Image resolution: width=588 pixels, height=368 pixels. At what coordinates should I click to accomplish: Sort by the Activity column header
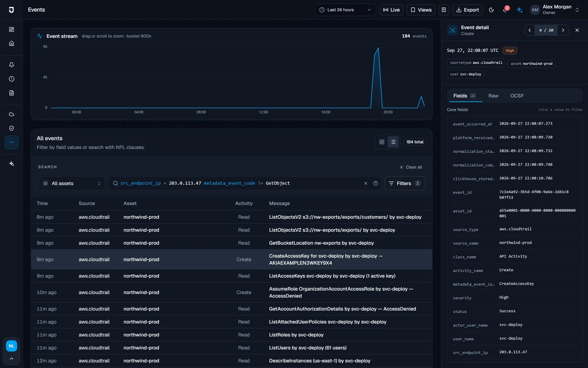pos(244,203)
